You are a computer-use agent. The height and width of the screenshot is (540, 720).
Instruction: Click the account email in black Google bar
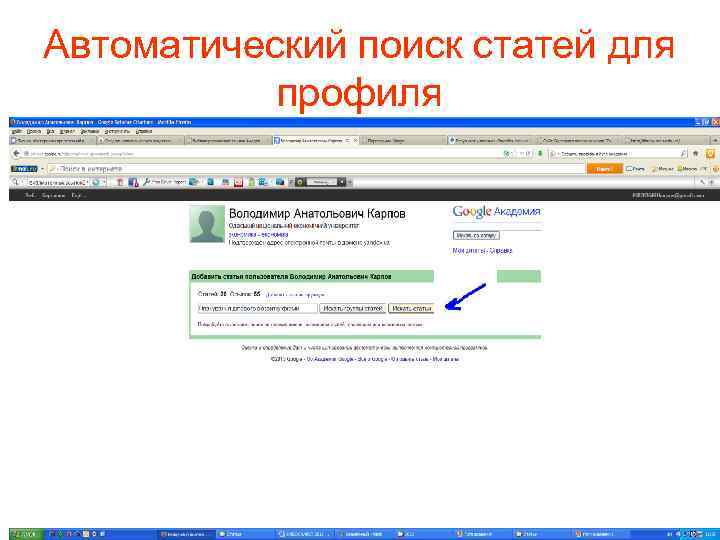click(x=668, y=195)
